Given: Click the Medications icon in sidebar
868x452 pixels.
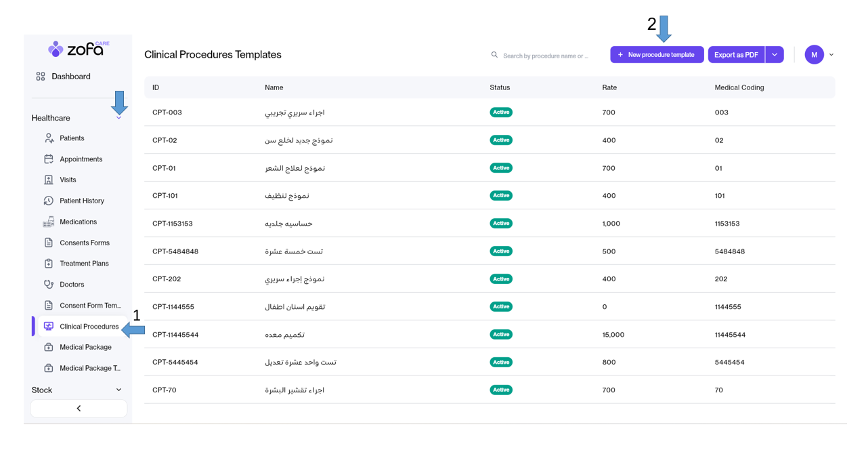Looking at the screenshot, I should 49,222.
